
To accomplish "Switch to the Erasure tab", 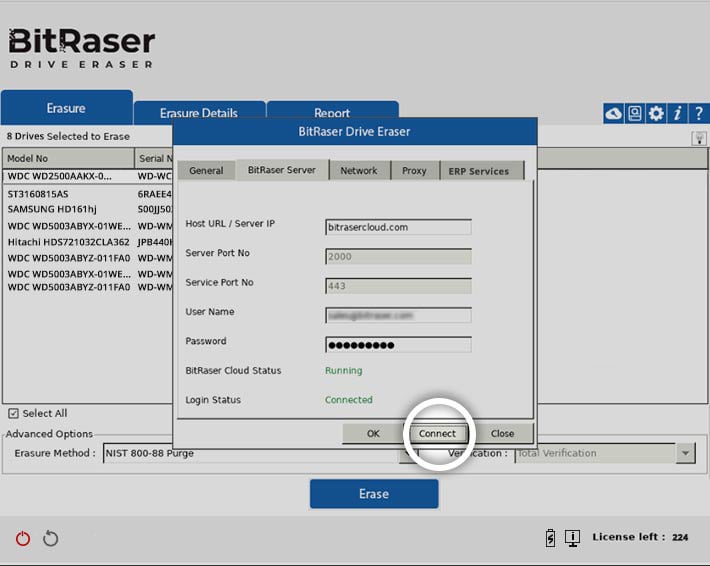I will pyautogui.click(x=67, y=108).
